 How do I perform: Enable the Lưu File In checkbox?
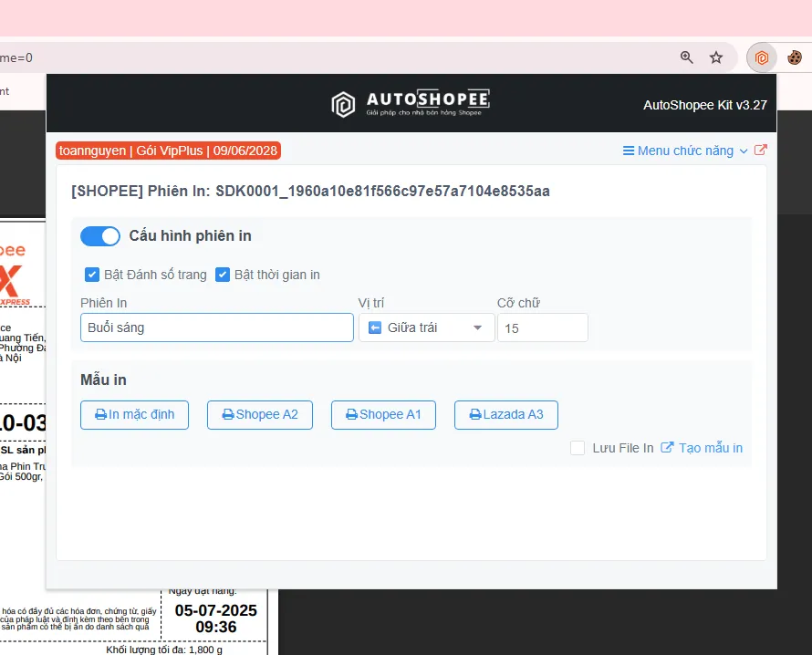pos(578,448)
